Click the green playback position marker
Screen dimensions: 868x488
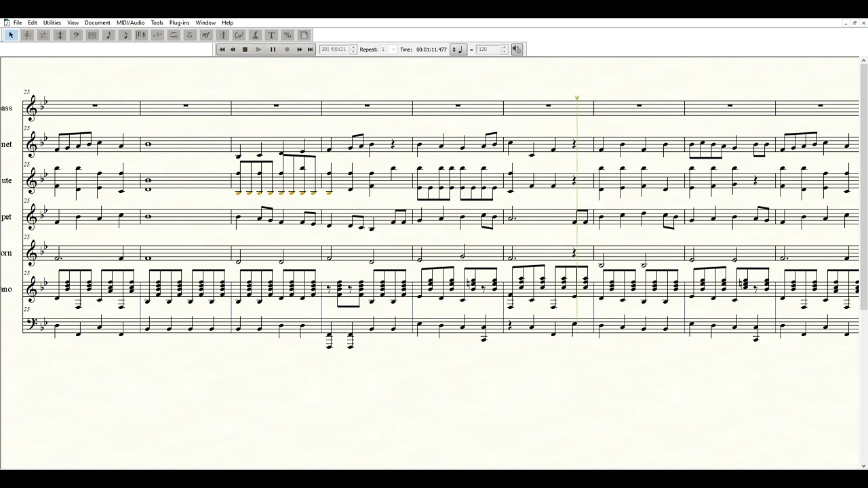click(x=577, y=98)
